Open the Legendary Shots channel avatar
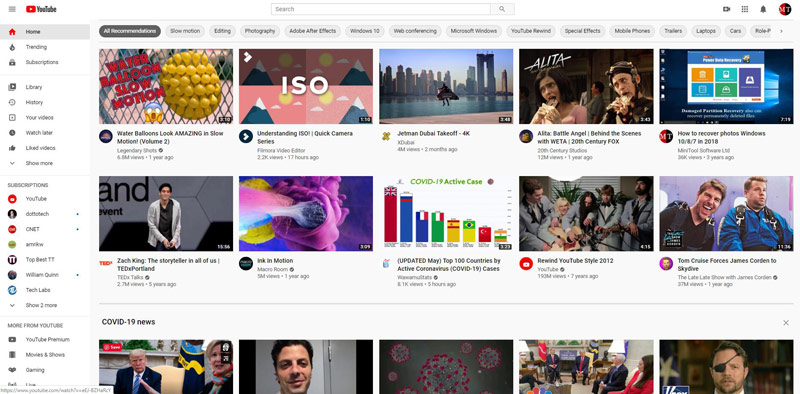The height and width of the screenshot is (394, 800). coord(106,136)
